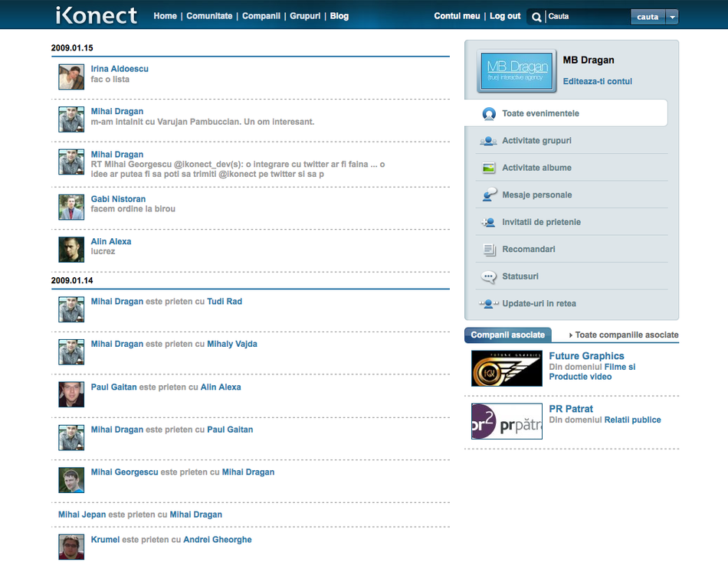Click the Activitate albume picture icon

point(488,168)
